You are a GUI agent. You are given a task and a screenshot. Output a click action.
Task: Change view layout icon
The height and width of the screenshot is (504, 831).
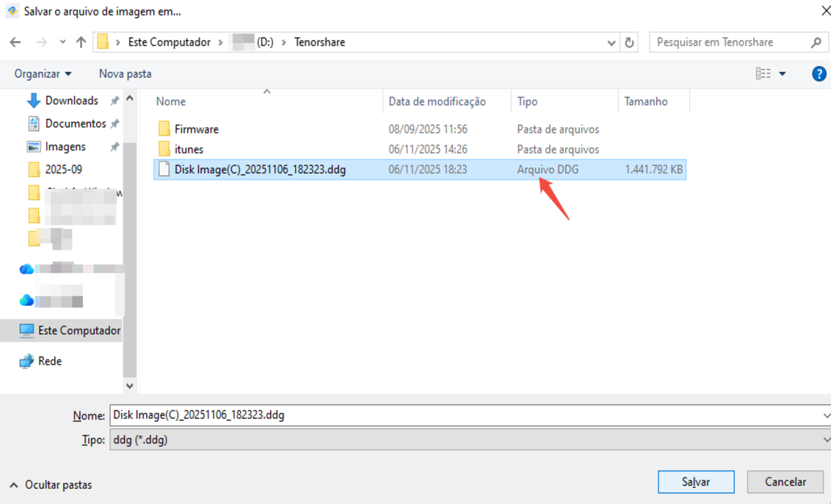point(763,73)
